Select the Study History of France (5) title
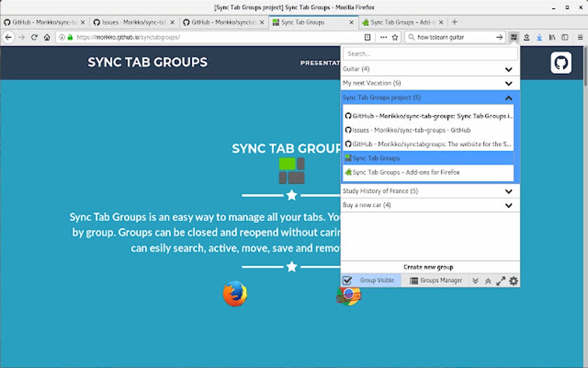This screenshot has height=368, width=588. (380, 191)
